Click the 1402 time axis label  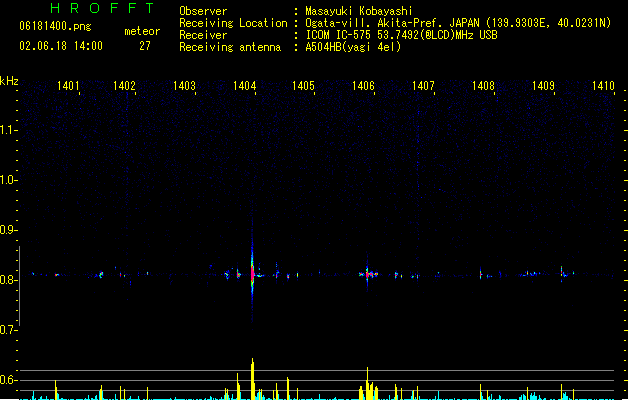(x=124, y=85)
